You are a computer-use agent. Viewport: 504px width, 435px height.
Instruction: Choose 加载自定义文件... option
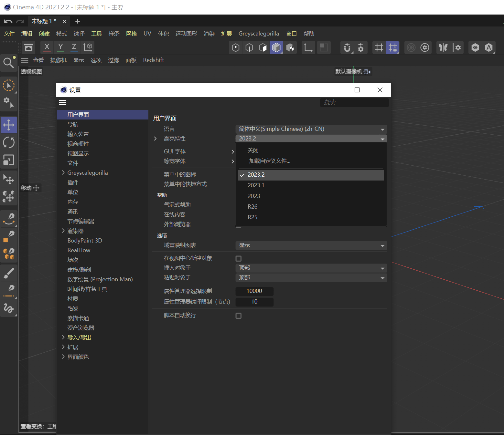[x=311, y=161]
